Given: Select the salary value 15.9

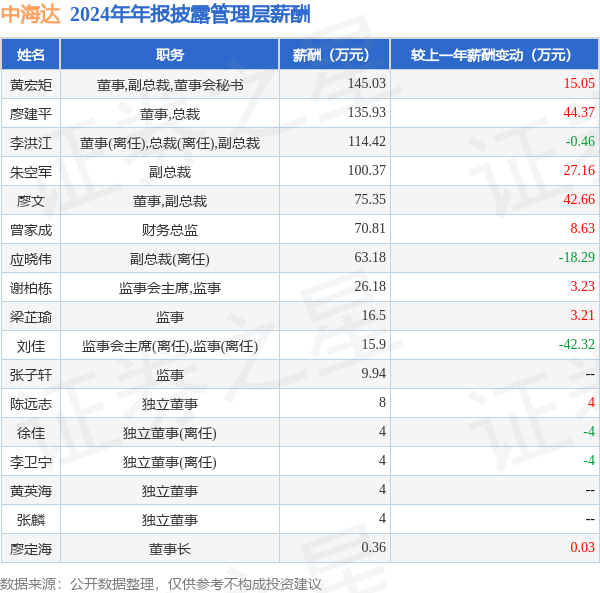Looking at the screenshot, I should tap(373, 345).
